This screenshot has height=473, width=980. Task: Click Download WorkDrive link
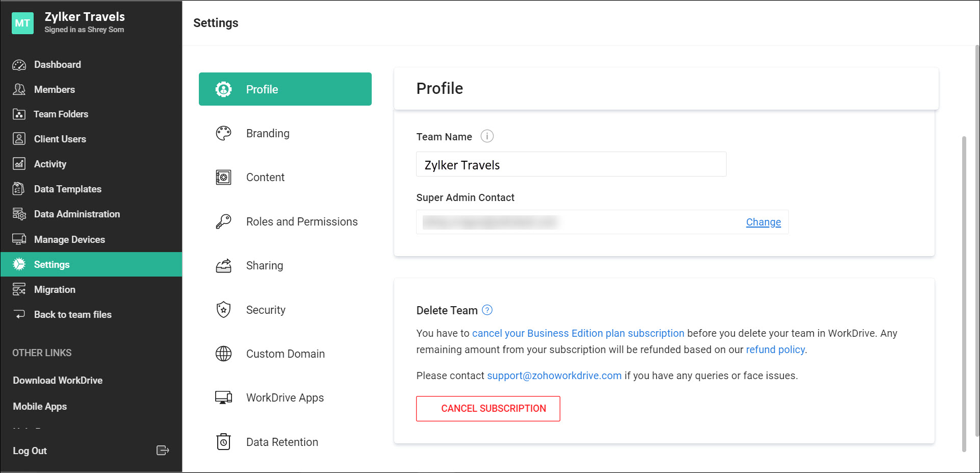(x=58, y=380)
